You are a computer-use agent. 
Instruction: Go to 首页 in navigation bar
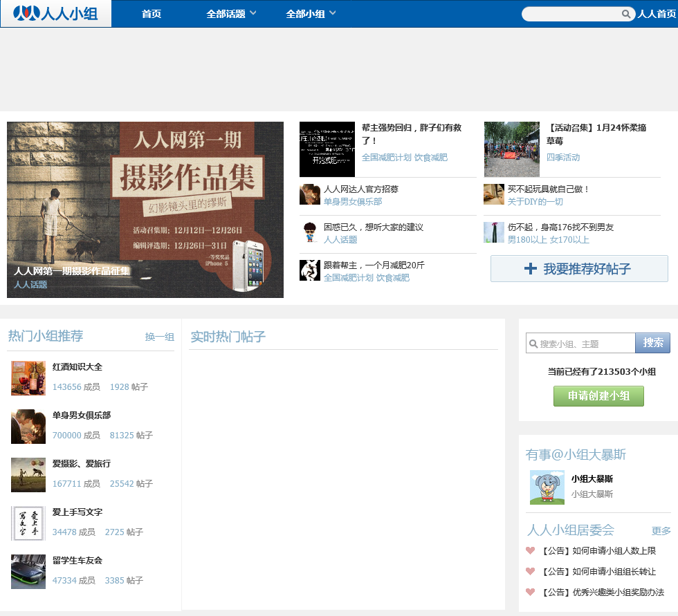152,14
